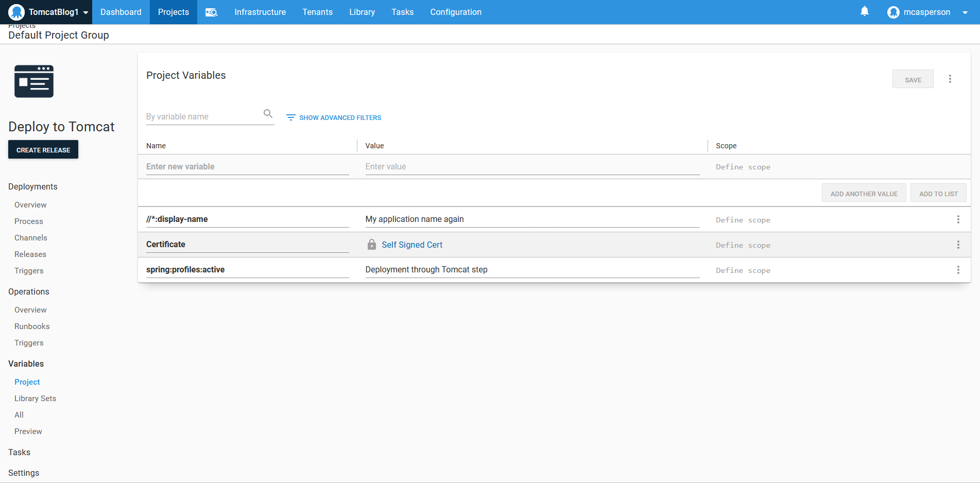Image resolution: width=980 pixels, height=483 pixels.
Task: Click the Deploy to Tomcat project logo
Action: pos(34,81)
